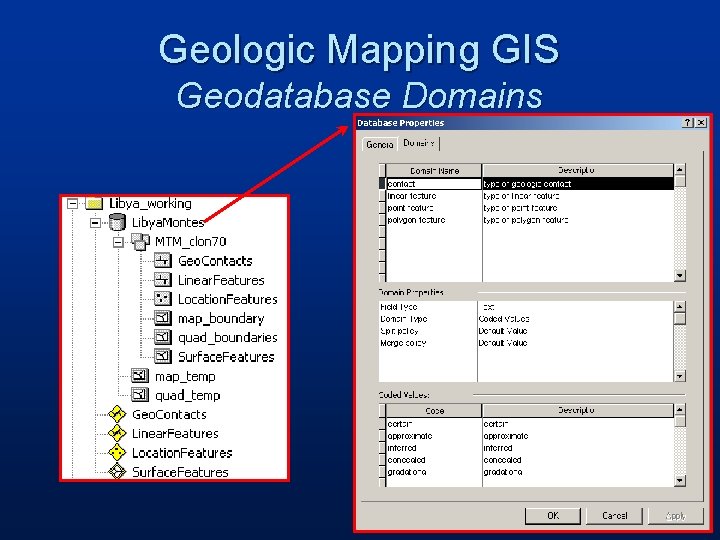Click the polygon icon beside map_temp
The image size is (720, 540).
[140, 376]
